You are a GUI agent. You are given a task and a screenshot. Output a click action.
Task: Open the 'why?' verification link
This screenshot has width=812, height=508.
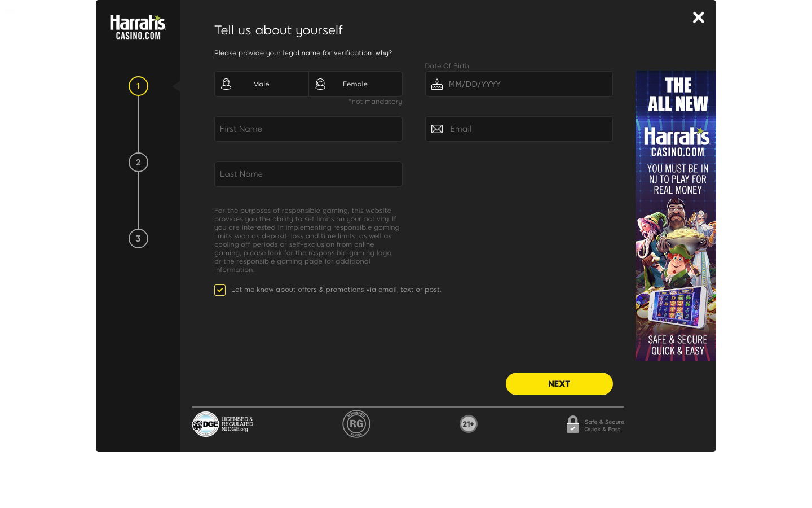[383, 53]
